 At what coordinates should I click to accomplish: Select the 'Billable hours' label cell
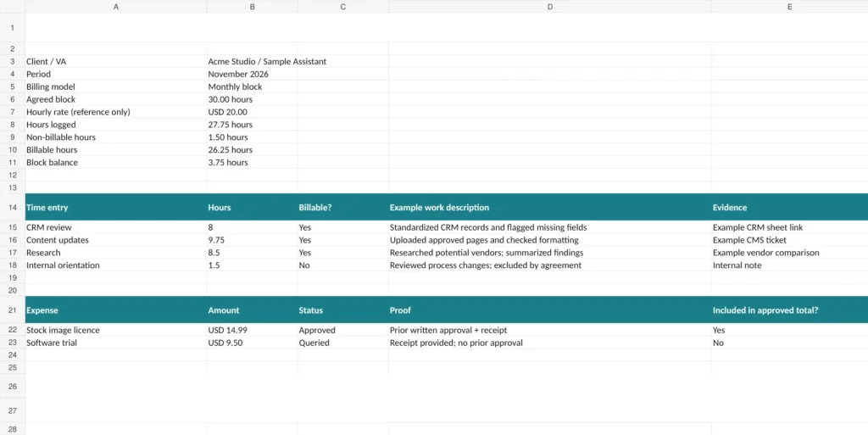coord(115,150)
